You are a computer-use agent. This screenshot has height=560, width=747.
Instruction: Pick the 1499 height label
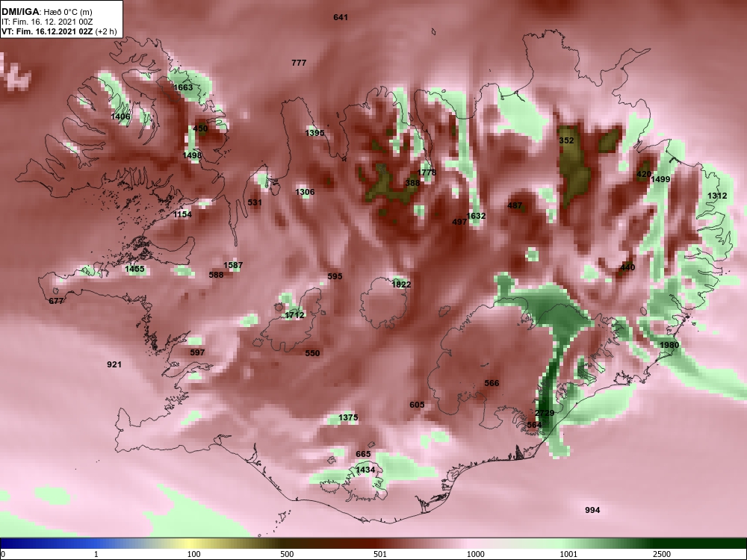(660, 179)
